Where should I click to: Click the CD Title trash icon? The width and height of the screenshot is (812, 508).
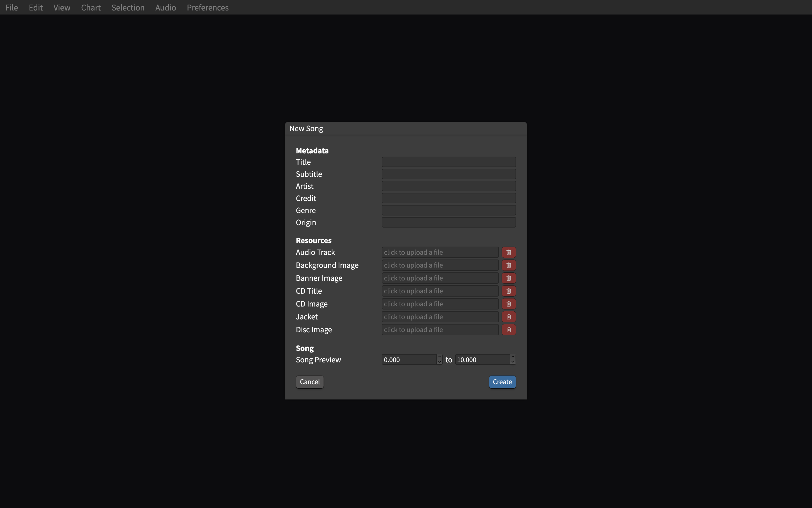(508, 291)
